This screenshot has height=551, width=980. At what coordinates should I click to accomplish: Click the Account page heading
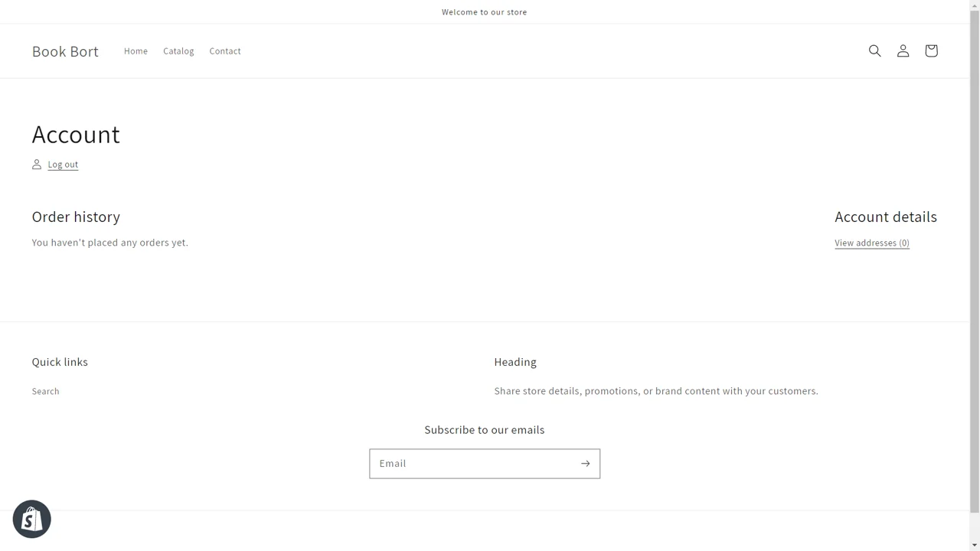tap(76, 135)
